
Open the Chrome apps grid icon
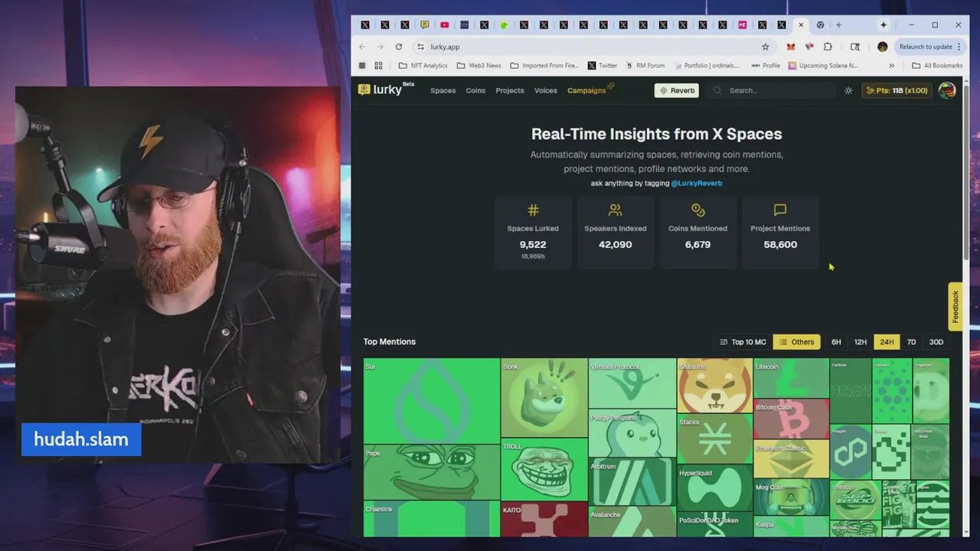pyautogui.click(x=378, y=66)
